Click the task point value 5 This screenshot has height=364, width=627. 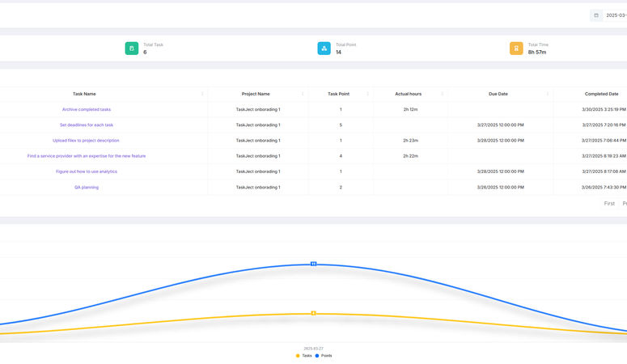pyautogui.click(x=341, y=125)
